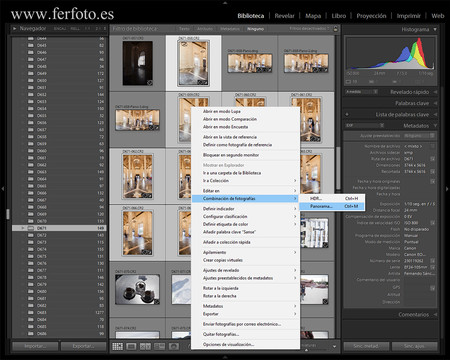Click the Importar... button
Viewport: 450px width, 360px height.
35,346
